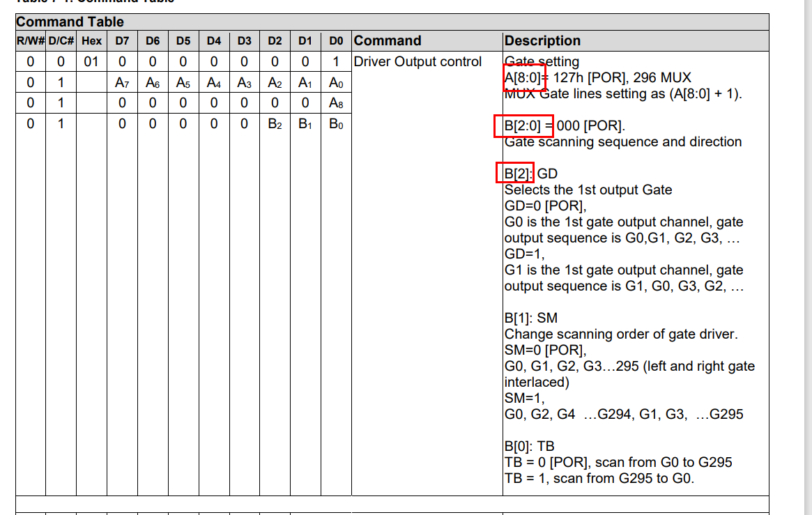
Task: Click the "A6" bit cell
Action: (x=153, y=82)
